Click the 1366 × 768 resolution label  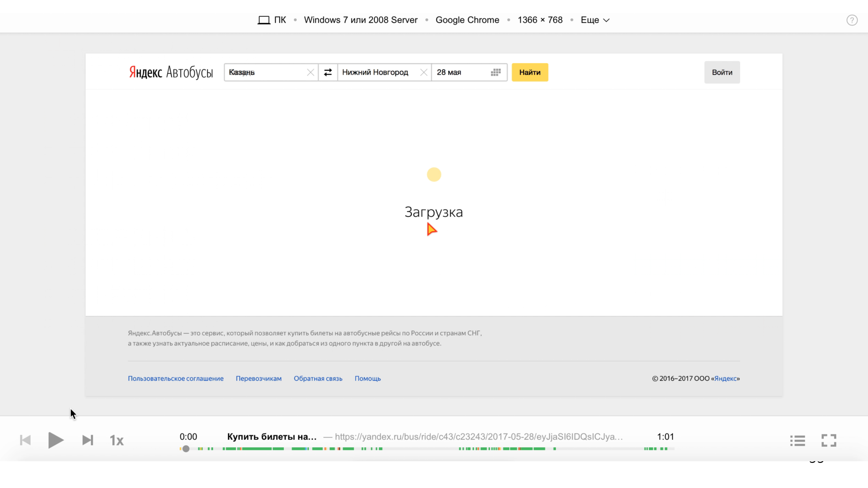540,20
